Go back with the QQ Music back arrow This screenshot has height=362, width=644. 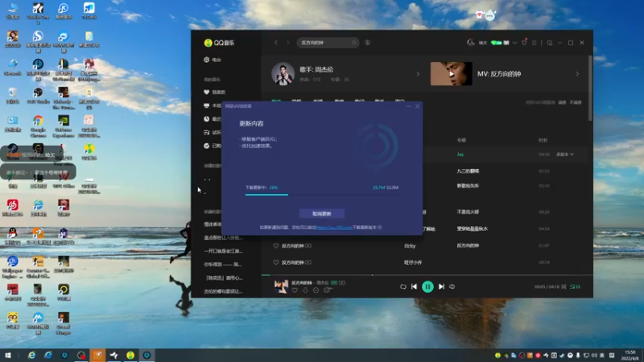click(x=276, y=43)
